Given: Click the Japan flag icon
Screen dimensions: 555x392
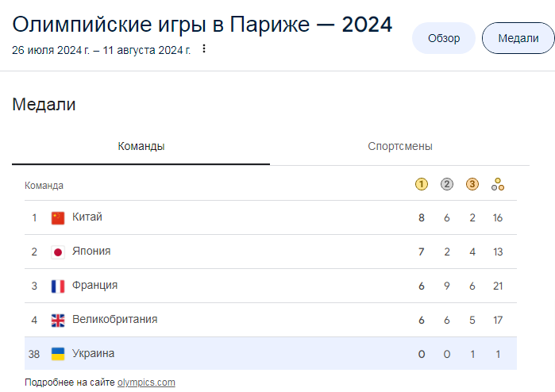Looking at the screenshot, I should click(x=58, y=252).
